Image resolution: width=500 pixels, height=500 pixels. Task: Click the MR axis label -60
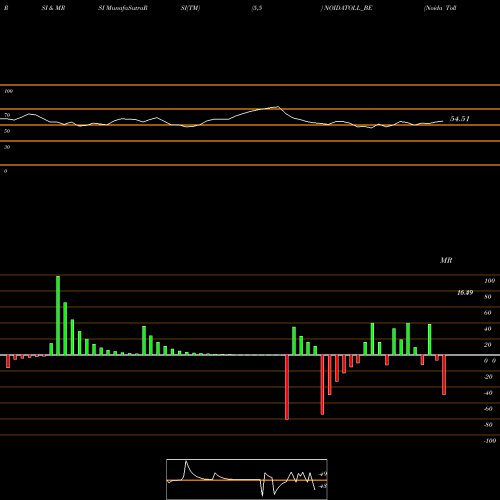(x=488, y=409)
